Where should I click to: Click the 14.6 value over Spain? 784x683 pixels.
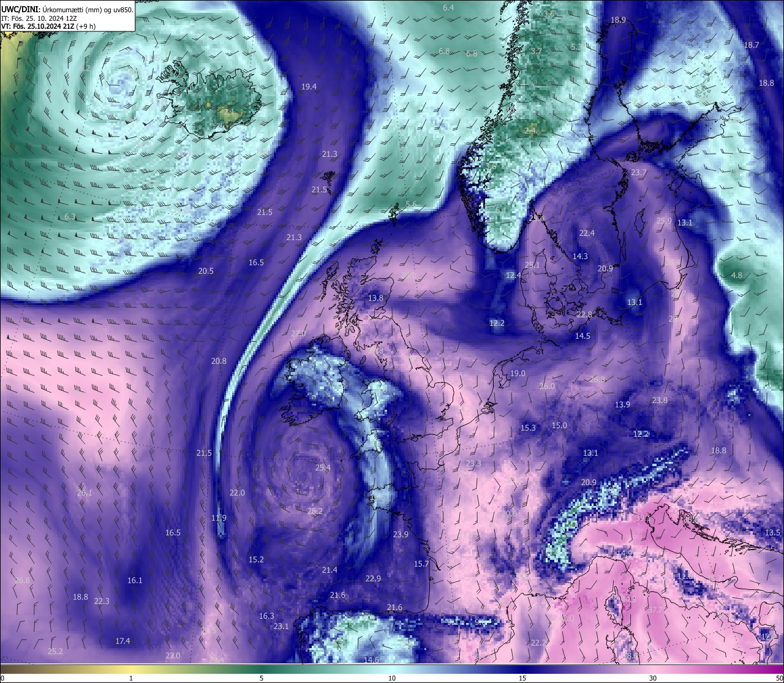click(371, 660)
